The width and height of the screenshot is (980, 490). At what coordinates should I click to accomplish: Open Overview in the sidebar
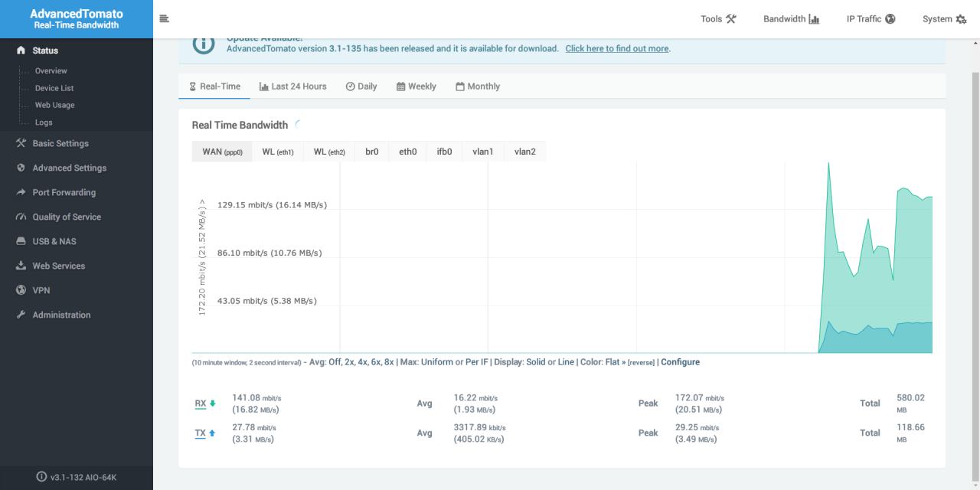pyautogui.click(x=51, y=71)
